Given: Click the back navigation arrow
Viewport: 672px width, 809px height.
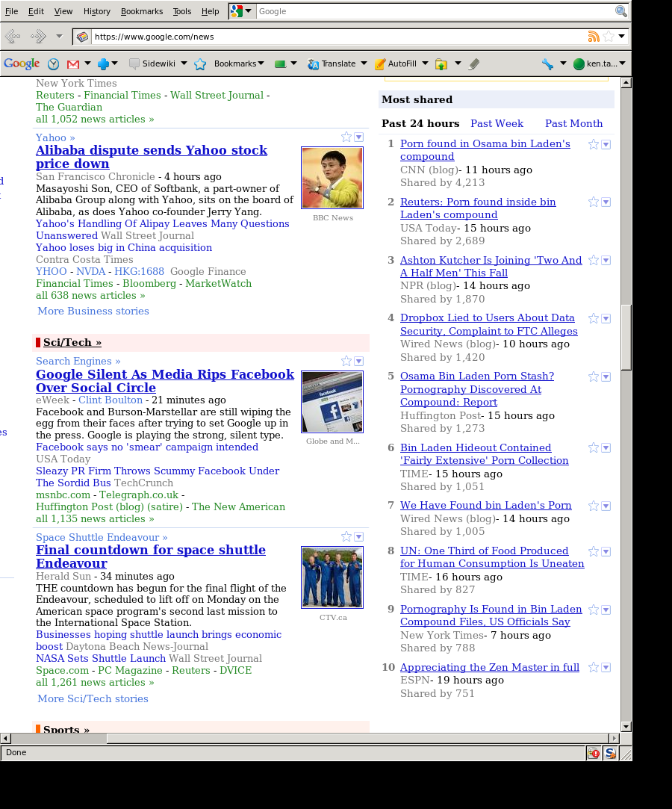Looking at the screenshot, I should [13, 37].
